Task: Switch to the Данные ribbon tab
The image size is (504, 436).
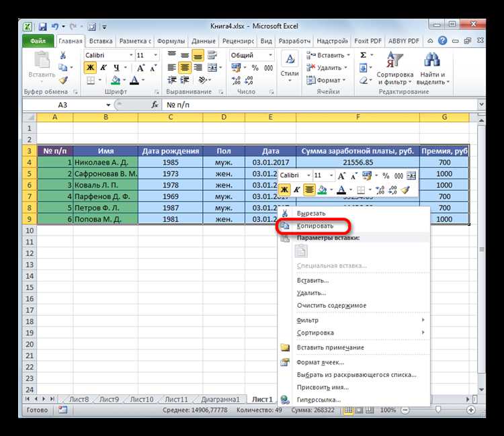Action: (204, 41)
